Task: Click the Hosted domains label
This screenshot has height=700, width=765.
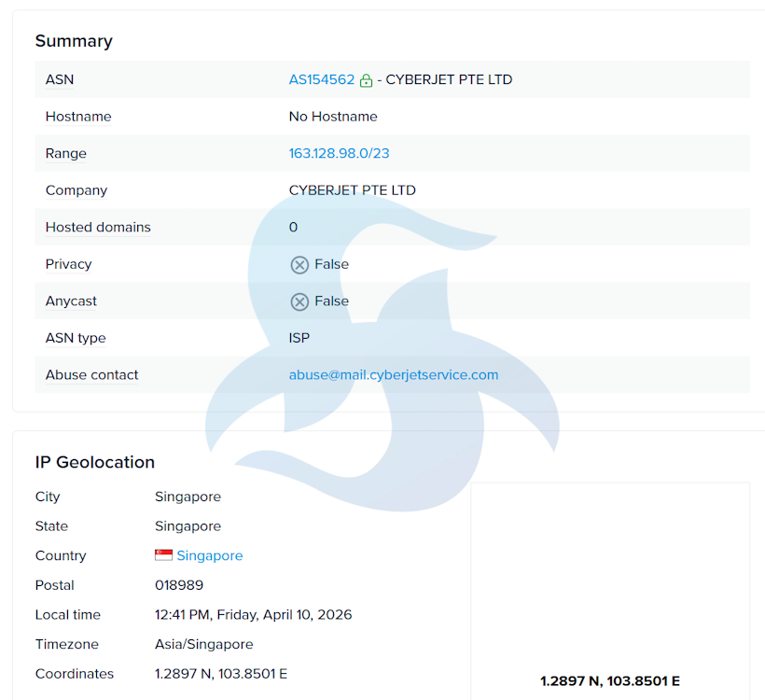Action: [98, 227]
